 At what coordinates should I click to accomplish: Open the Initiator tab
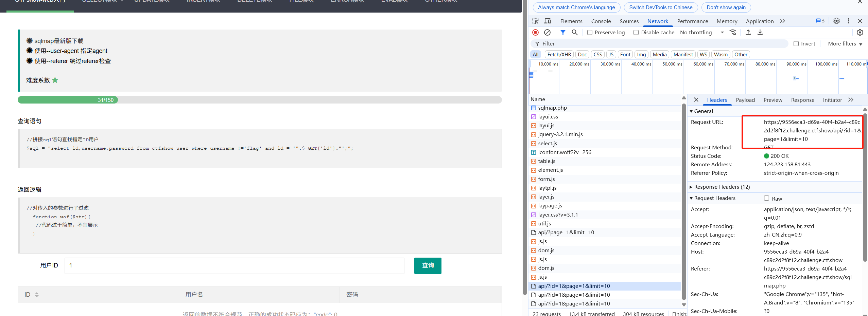[832, 100]
